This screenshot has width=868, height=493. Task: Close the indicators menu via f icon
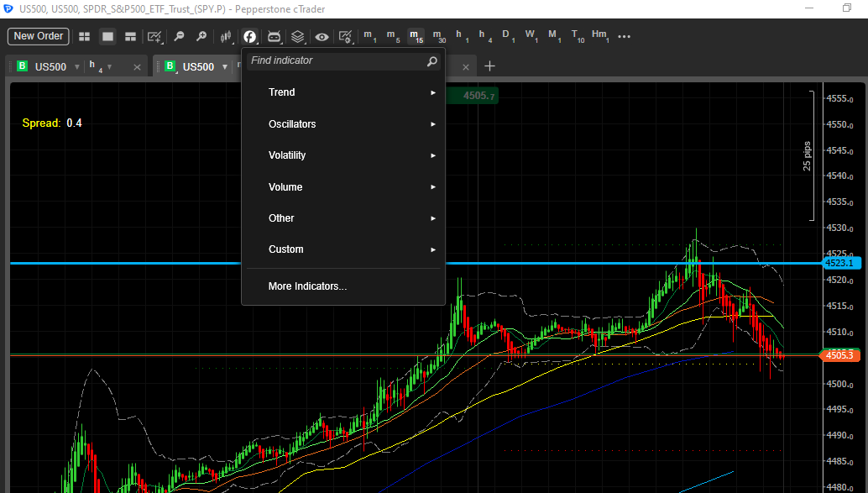(250, 37)
